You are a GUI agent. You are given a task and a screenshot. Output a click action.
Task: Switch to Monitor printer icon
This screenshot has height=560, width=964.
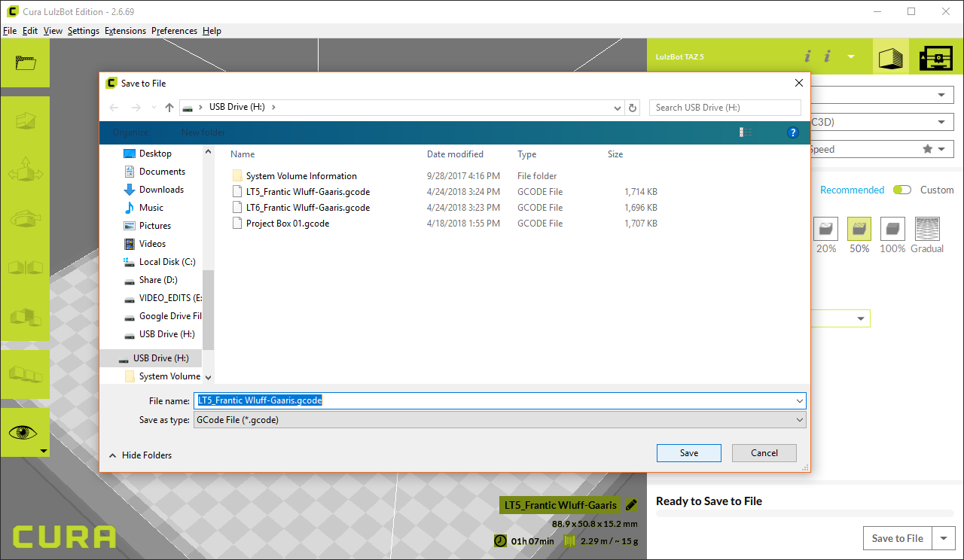937,57
